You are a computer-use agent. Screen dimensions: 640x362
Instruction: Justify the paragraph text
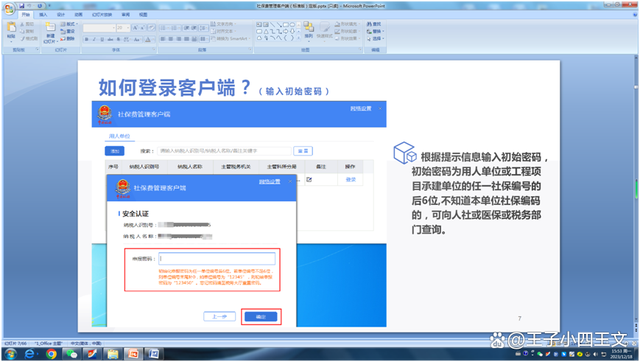187,39
